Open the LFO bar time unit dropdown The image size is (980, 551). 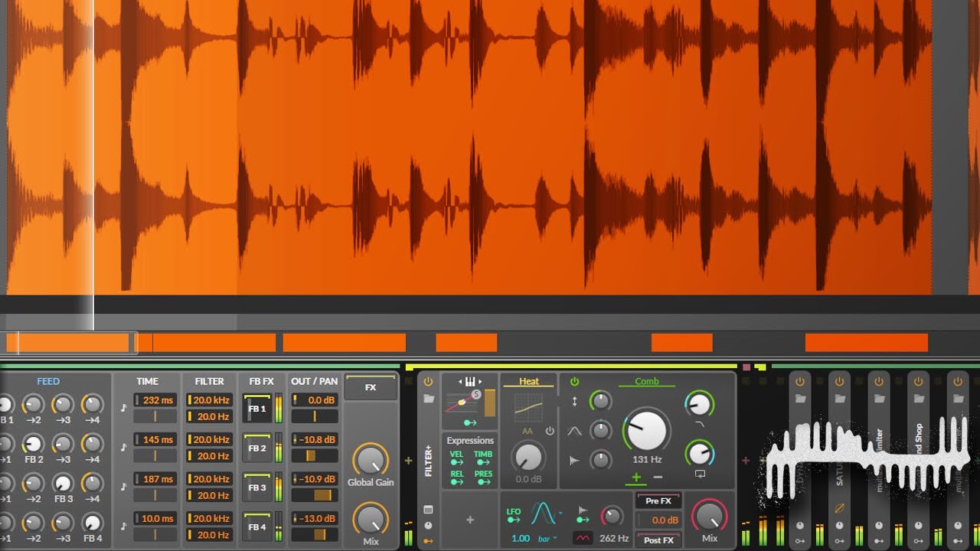tap(548, 539)
